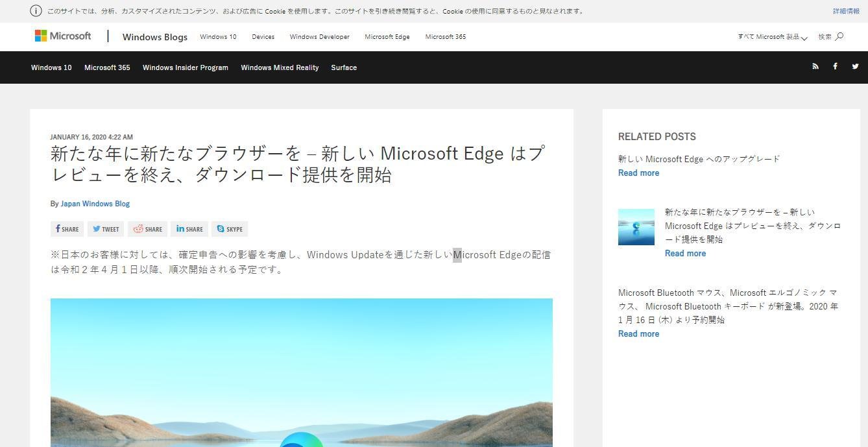Click the related post Edge thumbnail image
The image size is (868, 447).
636,227
